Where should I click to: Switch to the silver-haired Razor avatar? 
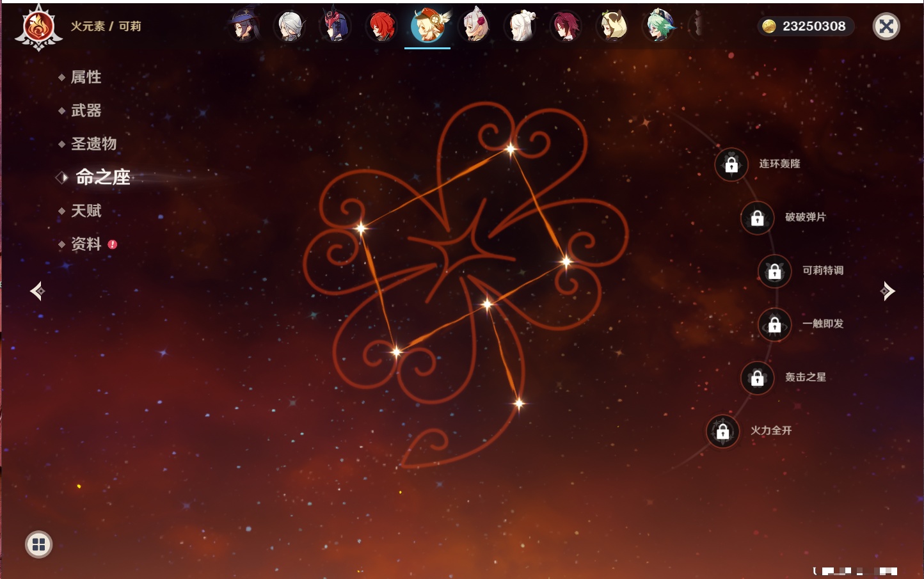tap(290, 26)
